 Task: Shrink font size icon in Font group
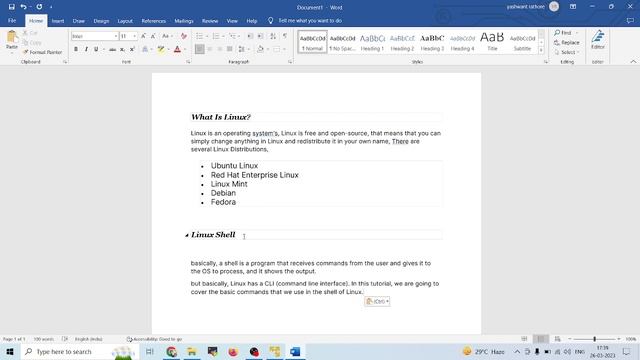pos(153,36)
